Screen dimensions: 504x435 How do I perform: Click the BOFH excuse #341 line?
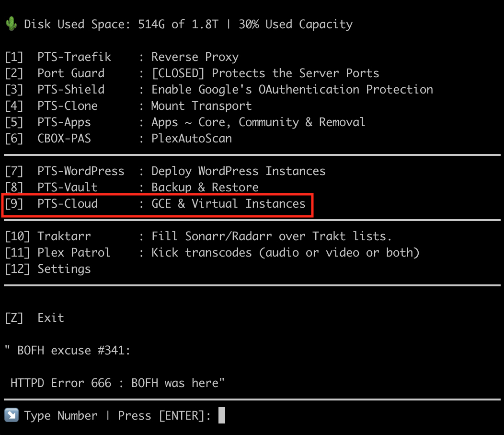(68, 351)
